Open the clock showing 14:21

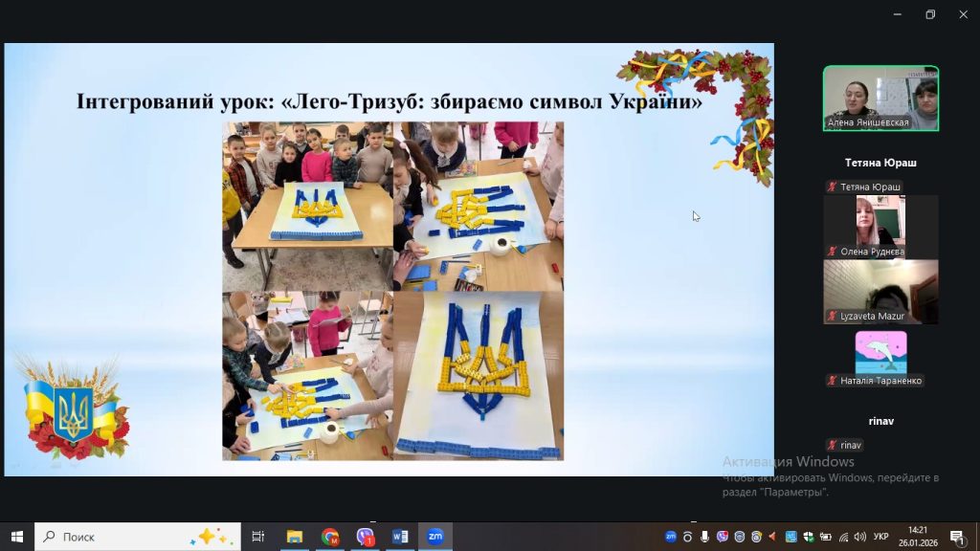tap(918, 537)
